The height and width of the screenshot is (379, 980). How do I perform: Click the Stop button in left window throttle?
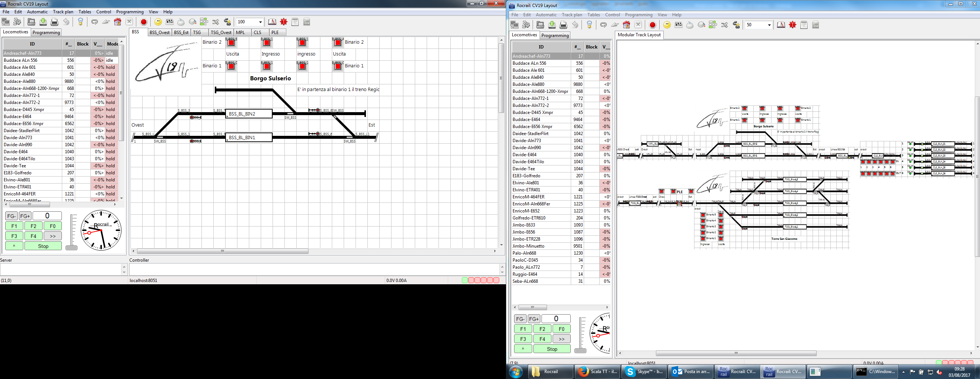click(x=43, y=246)
